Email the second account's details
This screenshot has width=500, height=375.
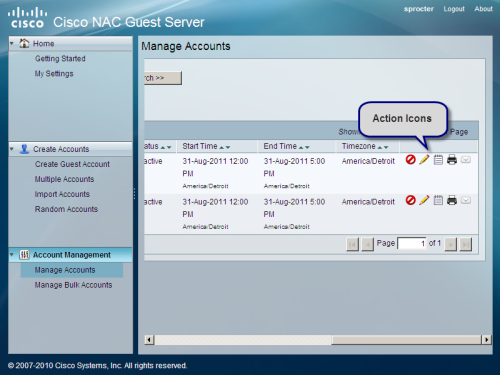coord(466,200)
